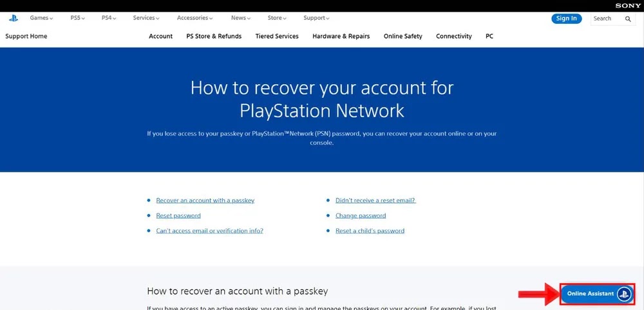Click the Sign In button
This screenshot has height=310, width=644.
point(566,19)
